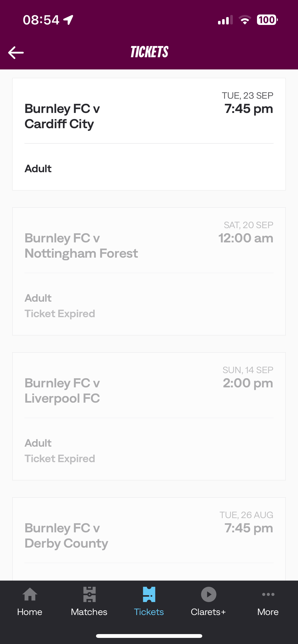Tap the Tickets stub icon
This screenshot has width=298, height=644.
149,594
